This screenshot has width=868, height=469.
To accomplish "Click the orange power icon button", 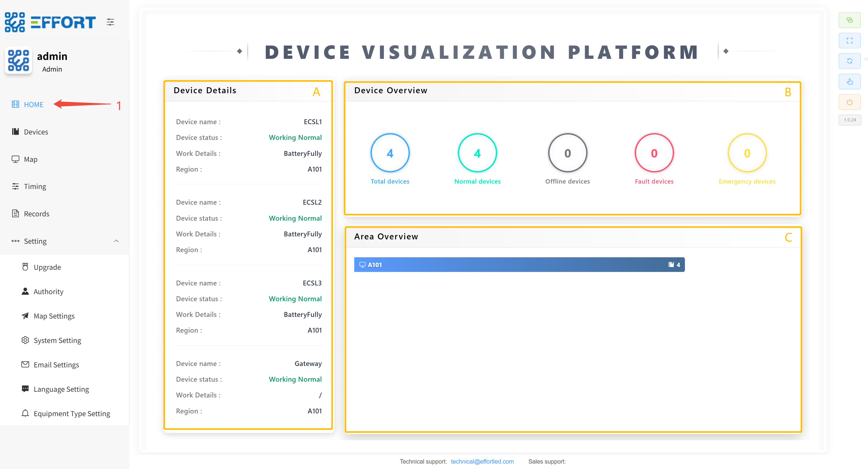I will click(849, 102).
